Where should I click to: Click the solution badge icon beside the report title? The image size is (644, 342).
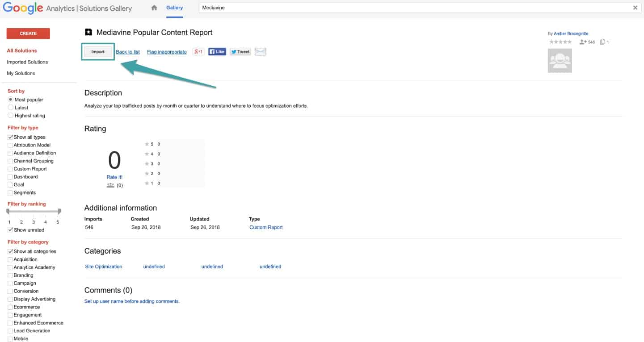[88, 32]
